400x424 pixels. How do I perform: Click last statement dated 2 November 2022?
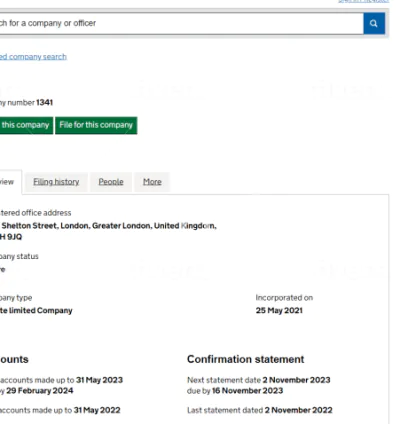[298, 410]
